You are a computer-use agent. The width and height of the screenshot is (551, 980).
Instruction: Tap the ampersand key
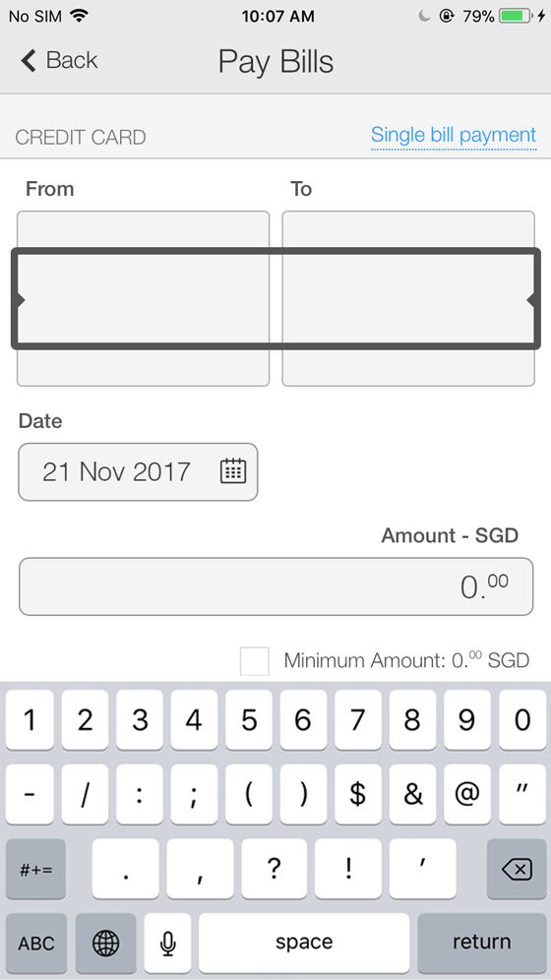pos(412,794)
